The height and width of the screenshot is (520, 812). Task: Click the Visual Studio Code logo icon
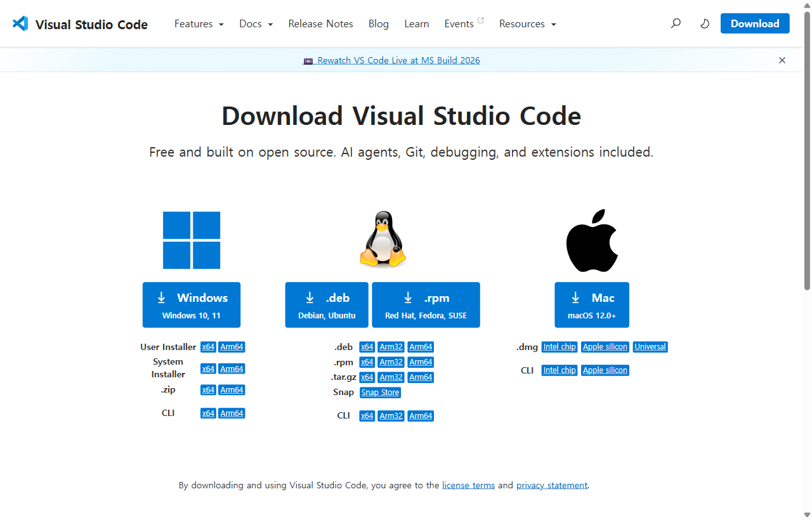[x=20, y=23]
